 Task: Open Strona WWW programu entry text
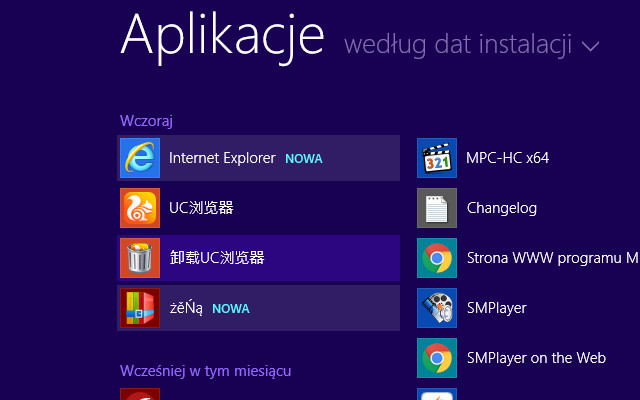tap(553, 258)
